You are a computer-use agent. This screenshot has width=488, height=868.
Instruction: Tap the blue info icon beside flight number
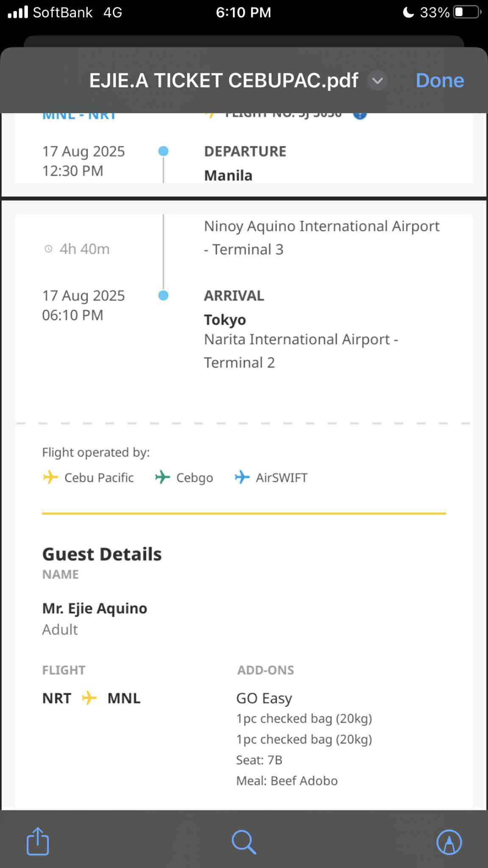point(360,115)
